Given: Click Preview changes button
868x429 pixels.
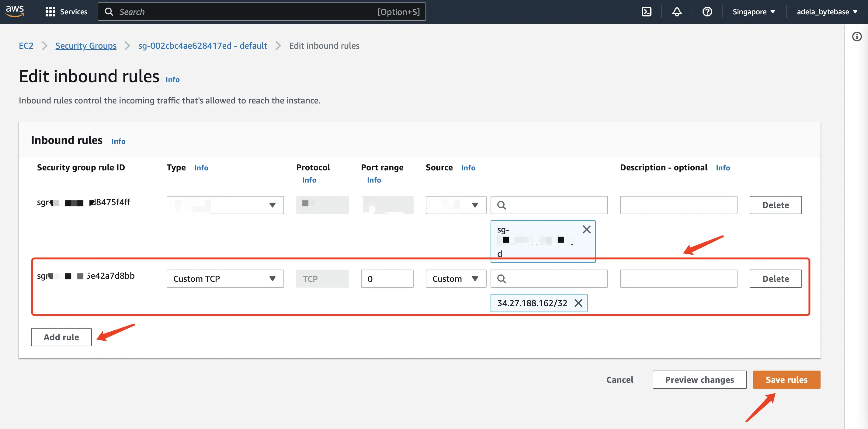Looking at the screenshot, I should coord(700,380).
